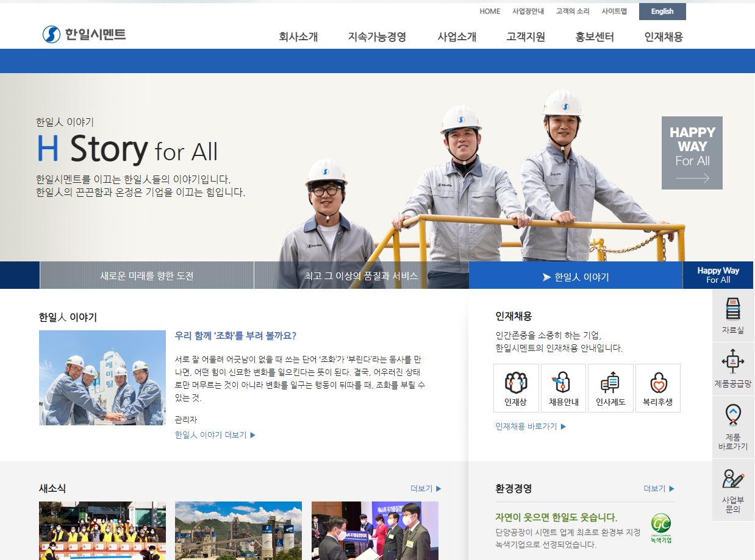This screenshot has height=560, width=755.
Task: Click the green GC 녹색기업 badge
Action: click(660, 528)
